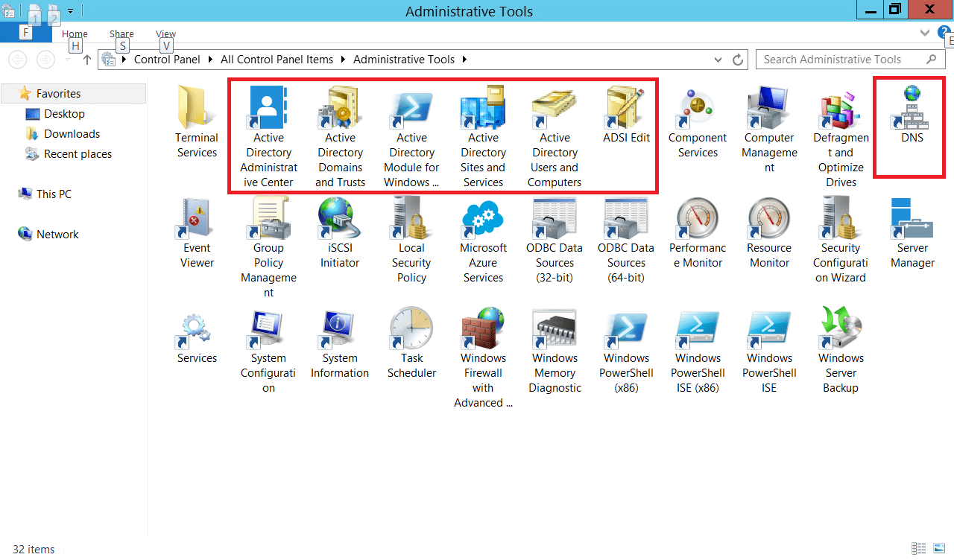Viewport: 954px width, 560px height.
Task: Open Task Scheduler
Action: pyautogui.click(x=411, y=343)
